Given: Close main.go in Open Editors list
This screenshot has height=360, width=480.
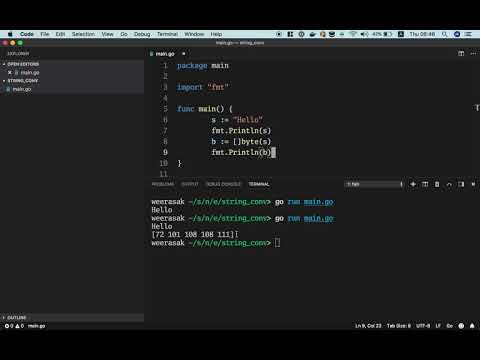Looking at the screenshot, I should coord(10,72).
